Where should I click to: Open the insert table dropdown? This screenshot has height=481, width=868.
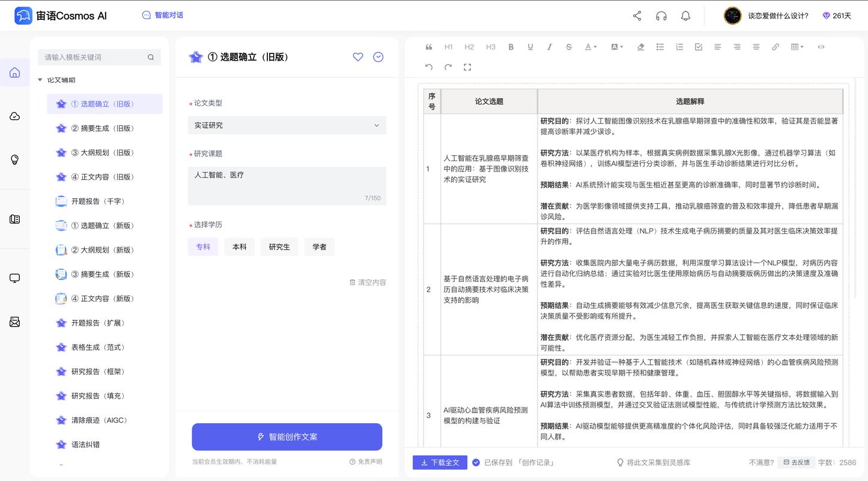point(797,47)
